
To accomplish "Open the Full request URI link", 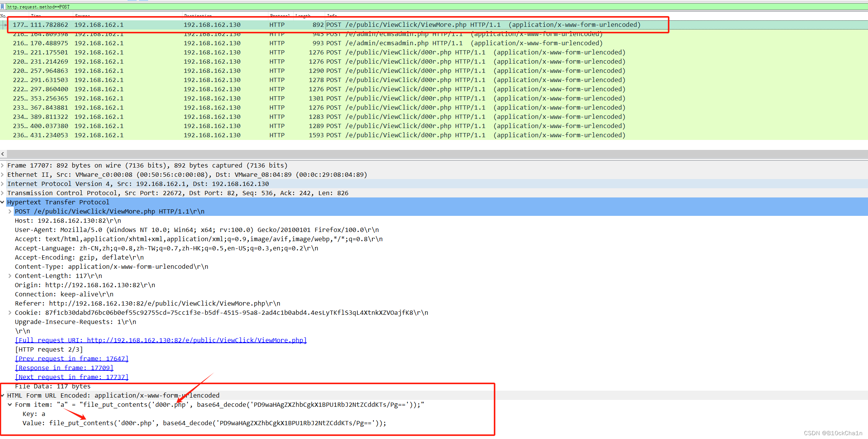I will [161, 340].
